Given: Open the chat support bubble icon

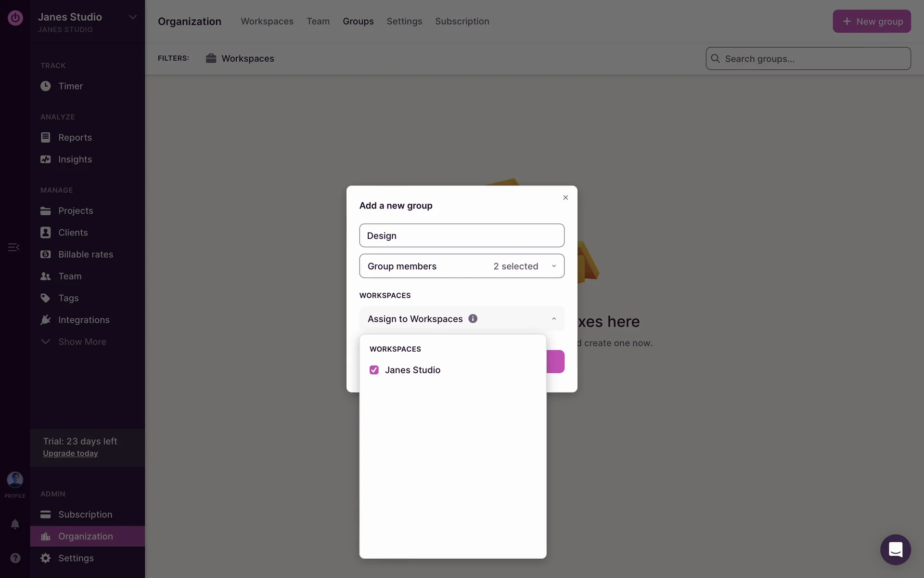Looking at the screenshot, I should (895, 550).
